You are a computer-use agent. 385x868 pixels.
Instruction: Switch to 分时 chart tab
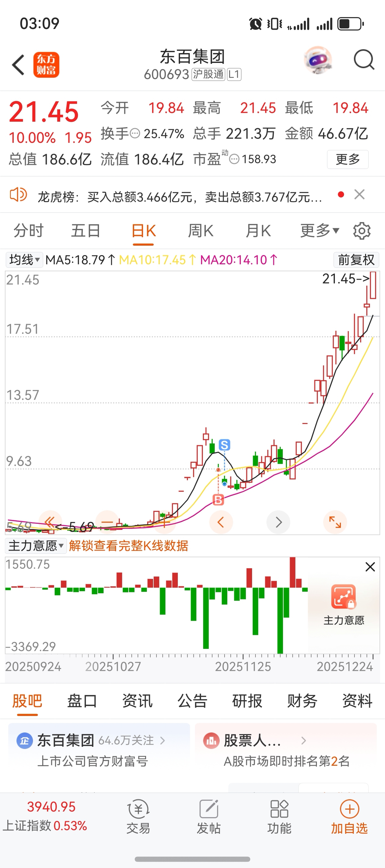[x=29, y=231]
